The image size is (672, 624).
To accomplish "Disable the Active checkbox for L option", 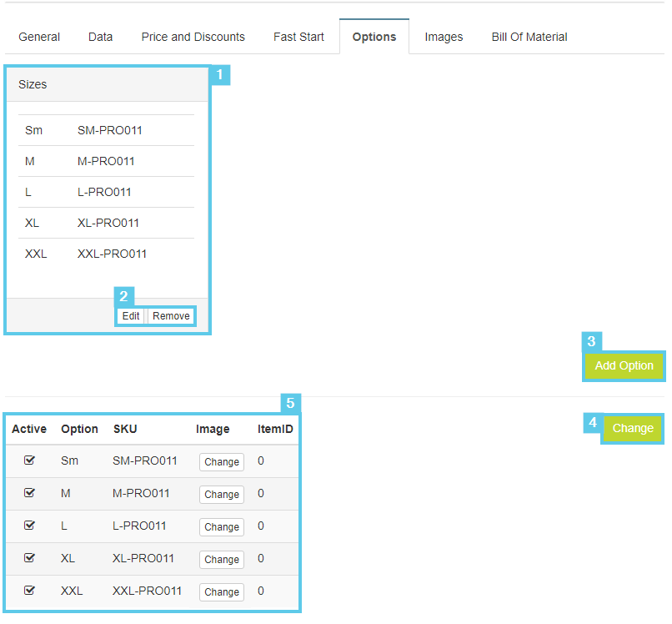I will click(29, 526).
